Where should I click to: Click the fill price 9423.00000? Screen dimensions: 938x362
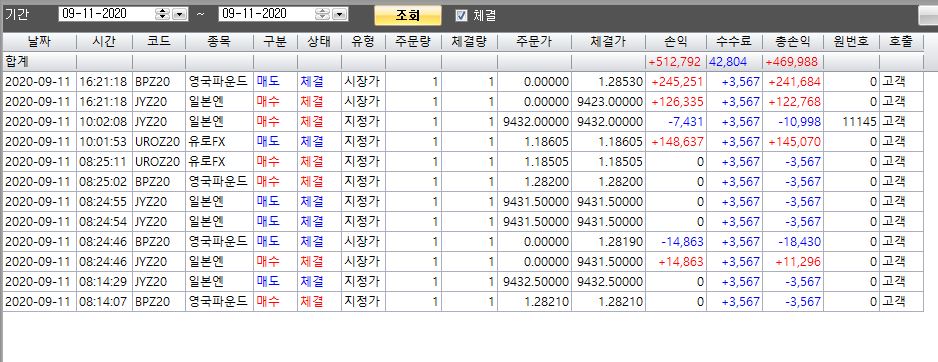(x=610, y=102)
